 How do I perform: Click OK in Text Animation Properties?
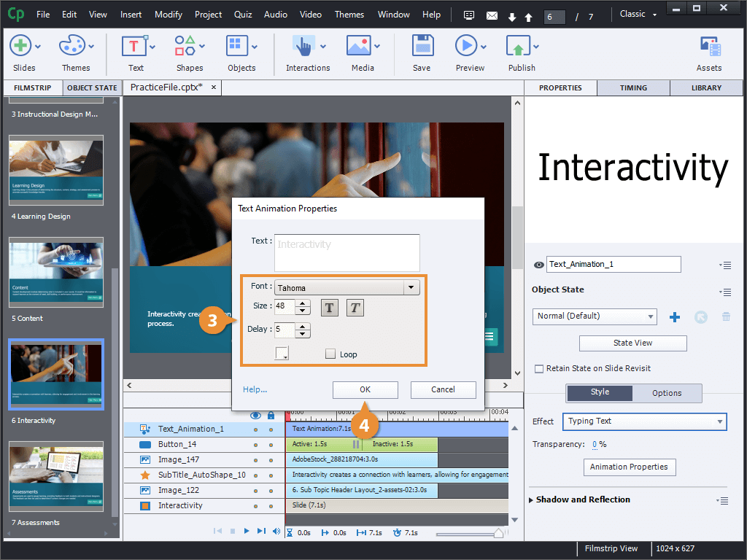click(365, 389)
